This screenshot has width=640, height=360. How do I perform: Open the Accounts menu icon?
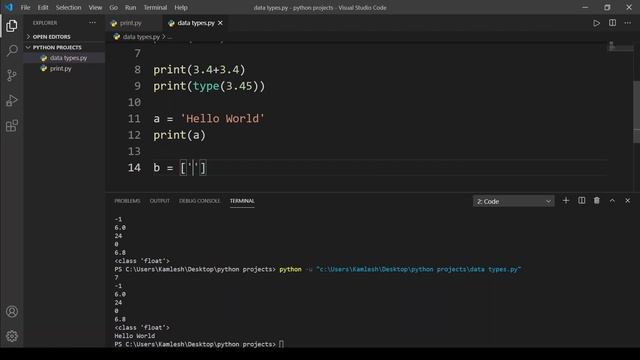(12, 311)
